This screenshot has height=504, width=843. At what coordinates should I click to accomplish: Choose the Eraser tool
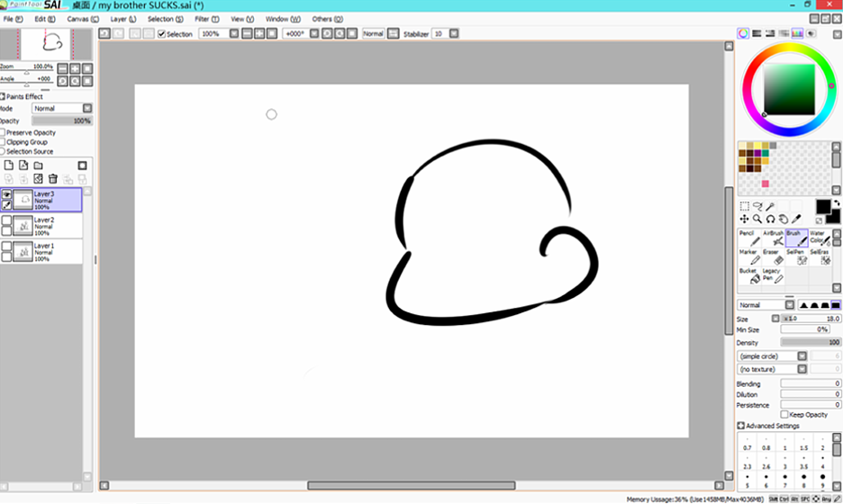[x=772, y=257]
